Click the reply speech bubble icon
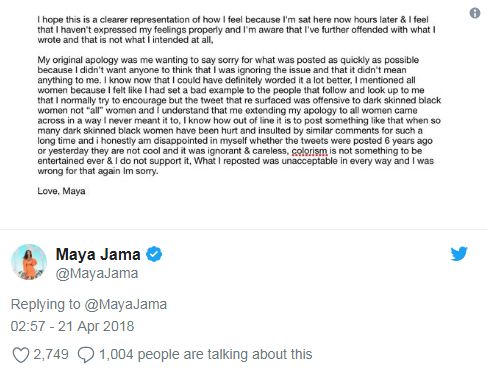This screenshot has width=487, height=374. point(86,355)
